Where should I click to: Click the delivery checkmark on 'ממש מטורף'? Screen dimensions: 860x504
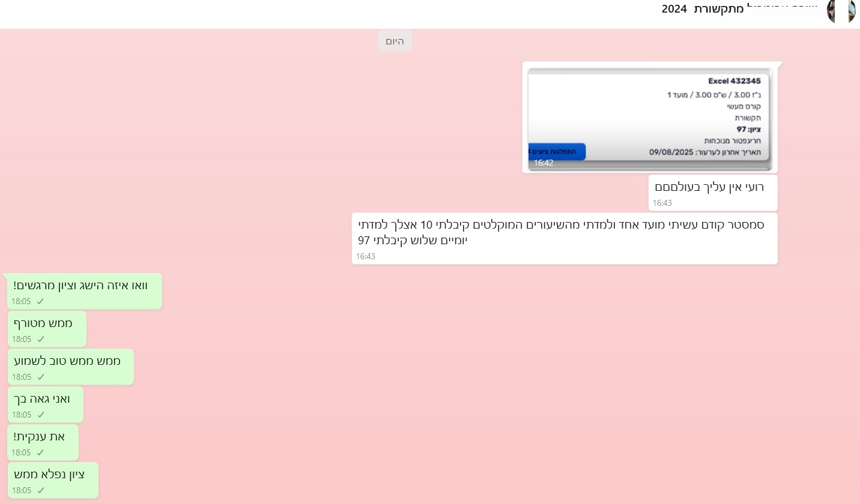pos(40,339)
